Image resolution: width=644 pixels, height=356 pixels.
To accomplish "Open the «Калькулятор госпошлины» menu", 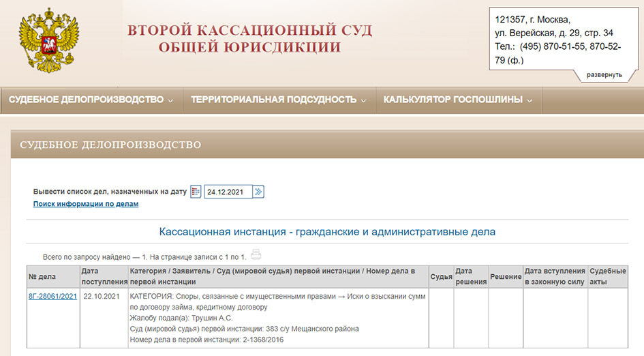I will pyautogui.click(x=453, y=100).
